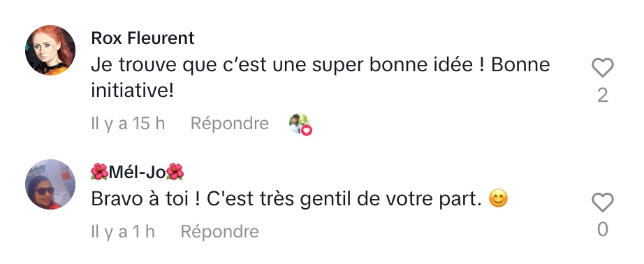This screenshot has width=644, height=264.
Task: Click the creator's small liked-by avatar
Action: pos(299,123)
